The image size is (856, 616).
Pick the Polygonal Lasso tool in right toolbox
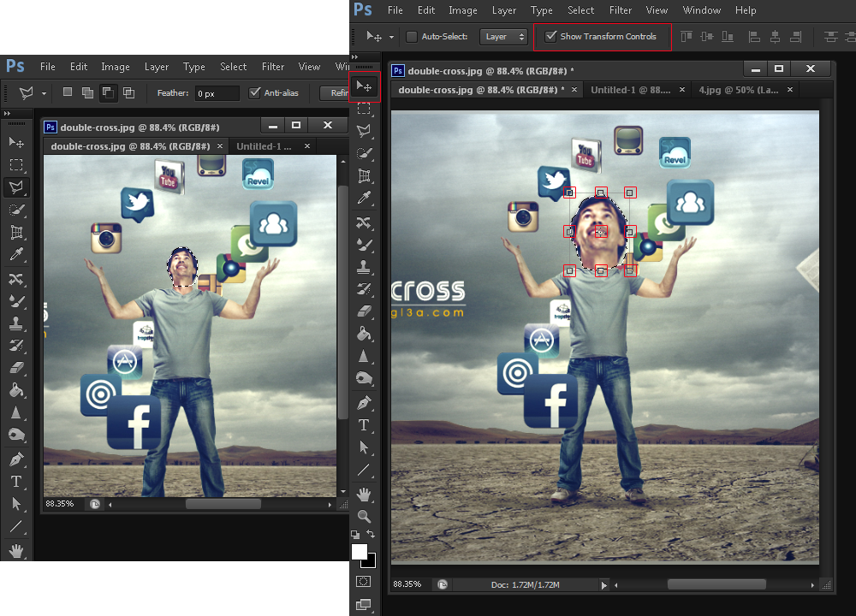pos(364,130)
